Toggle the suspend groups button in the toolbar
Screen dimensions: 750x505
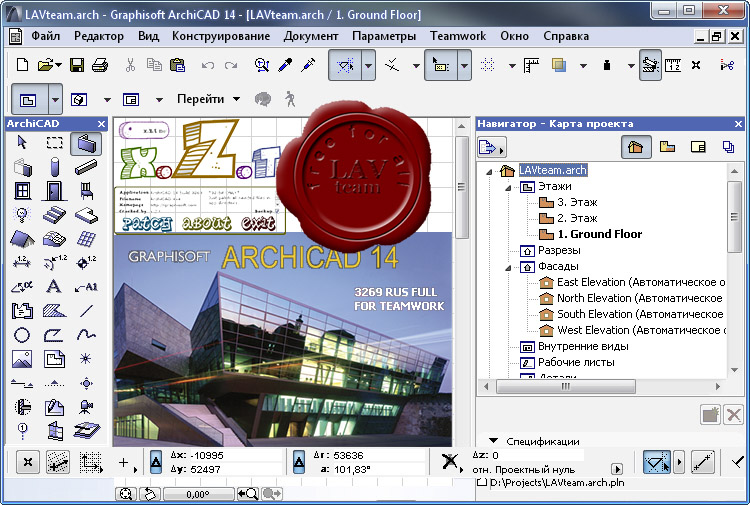point(650,65)
